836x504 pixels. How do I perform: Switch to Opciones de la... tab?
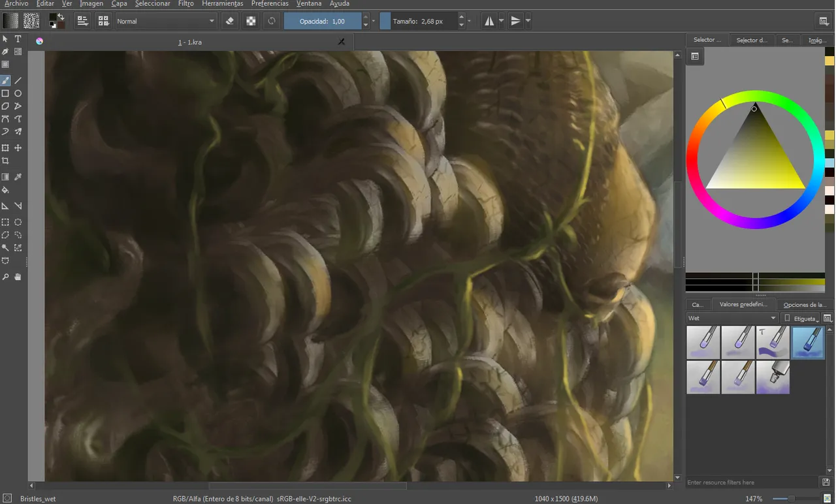(805, 304)
